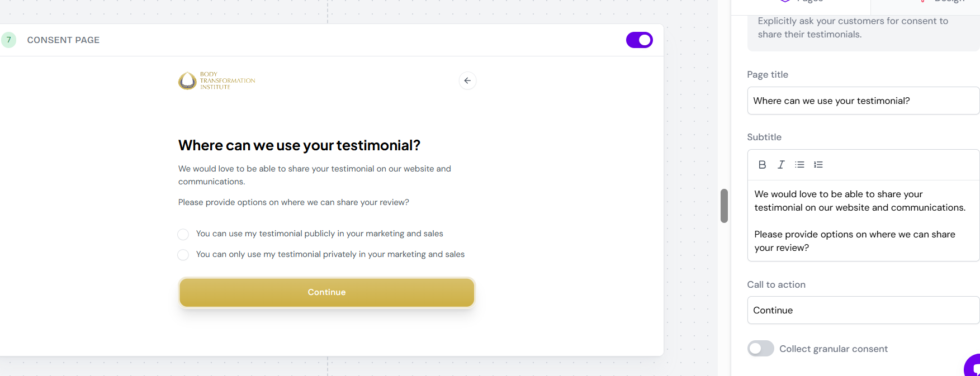Click the vertical scrollbar thumb
Screen dimensions: 980x376
[724, 206]
